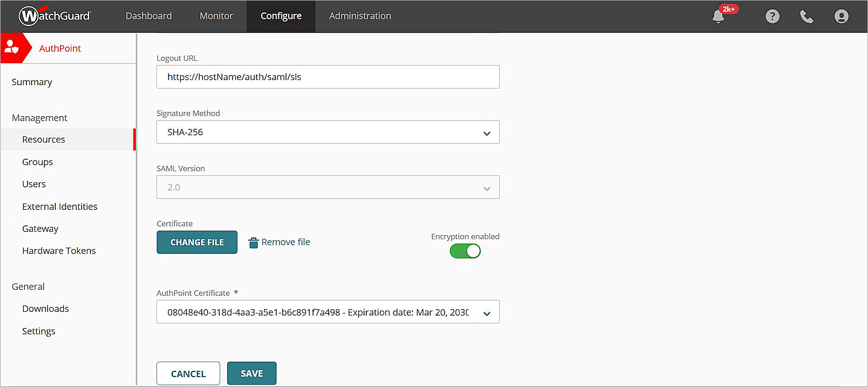The width and height of the screenshot is (868, 387).
Task: Switch to the Dashboard tab
Action: tap(148, 16)
